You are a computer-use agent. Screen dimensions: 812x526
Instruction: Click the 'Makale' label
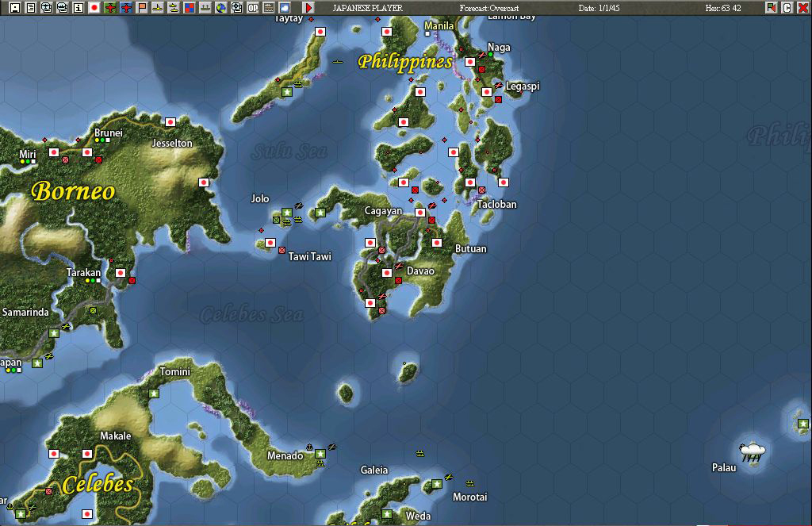pyautogui.click(x=115, y=436)
